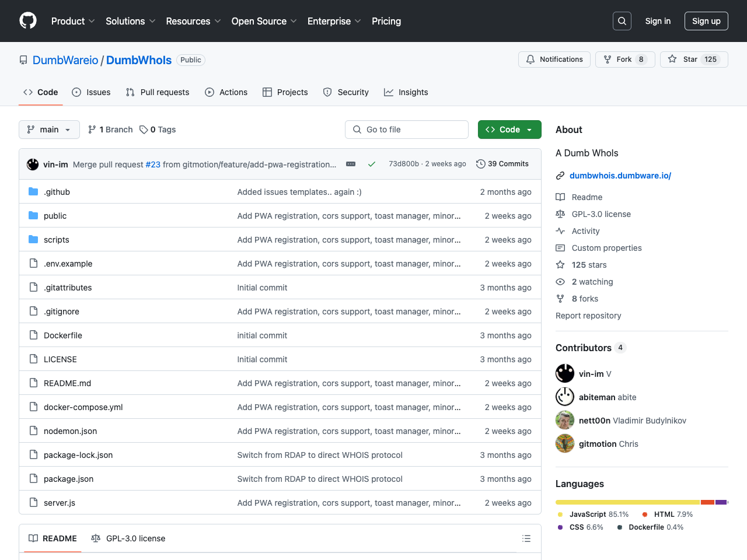Click the HTML orange language bar segment
The height and width of the screenshot is (560, 747).
707,502
